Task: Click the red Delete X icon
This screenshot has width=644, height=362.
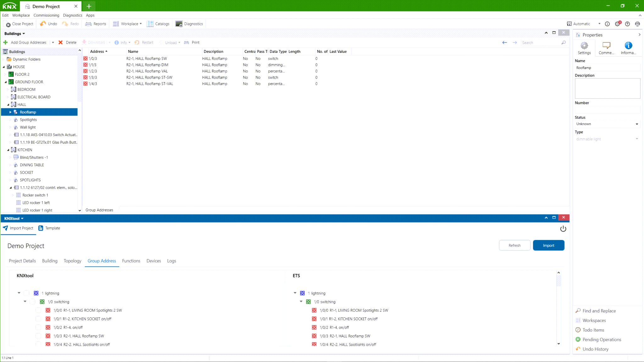Action: [x=61, y=42]
